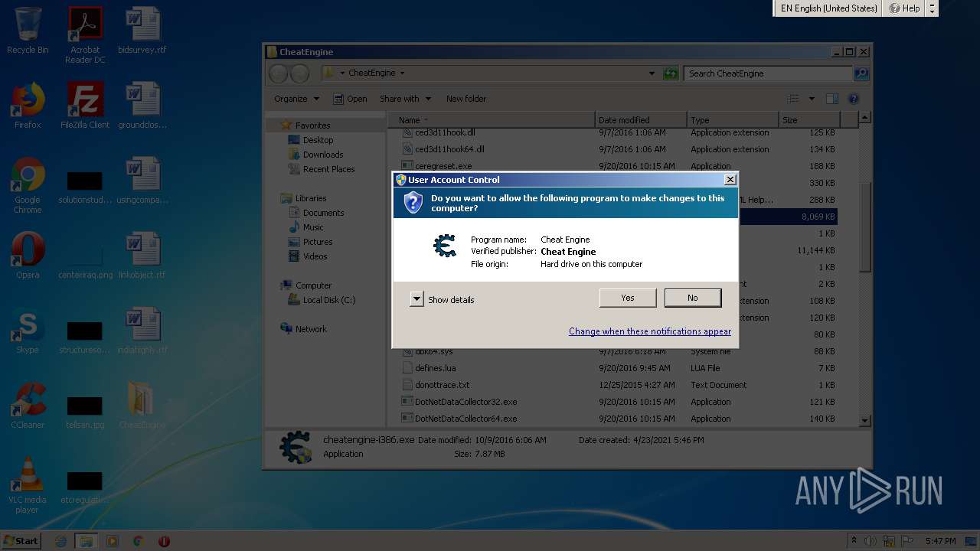Select tellsan.jpg desktop file
Screen dimensions: 980x551
tap(85, 412)
